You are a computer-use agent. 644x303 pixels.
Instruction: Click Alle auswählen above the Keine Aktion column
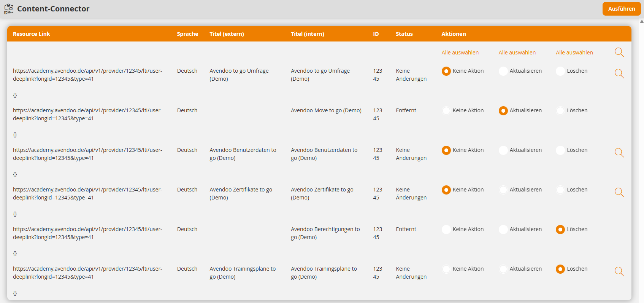pos(460,52)
